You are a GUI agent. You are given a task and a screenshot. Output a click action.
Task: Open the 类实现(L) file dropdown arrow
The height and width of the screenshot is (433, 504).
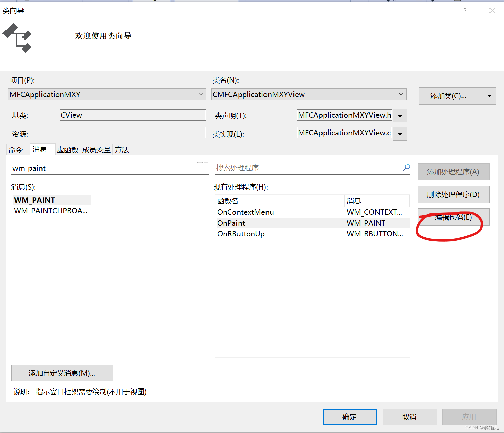(x=400, y=134)
